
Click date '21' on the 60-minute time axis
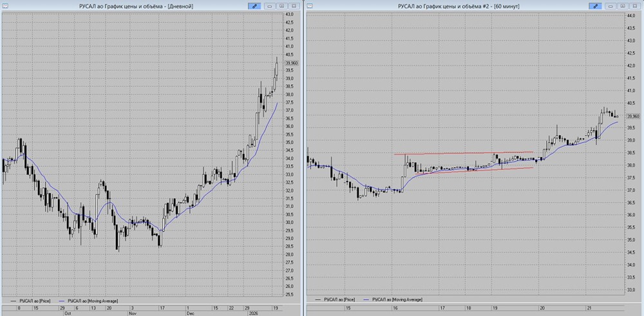coord(589,308)
